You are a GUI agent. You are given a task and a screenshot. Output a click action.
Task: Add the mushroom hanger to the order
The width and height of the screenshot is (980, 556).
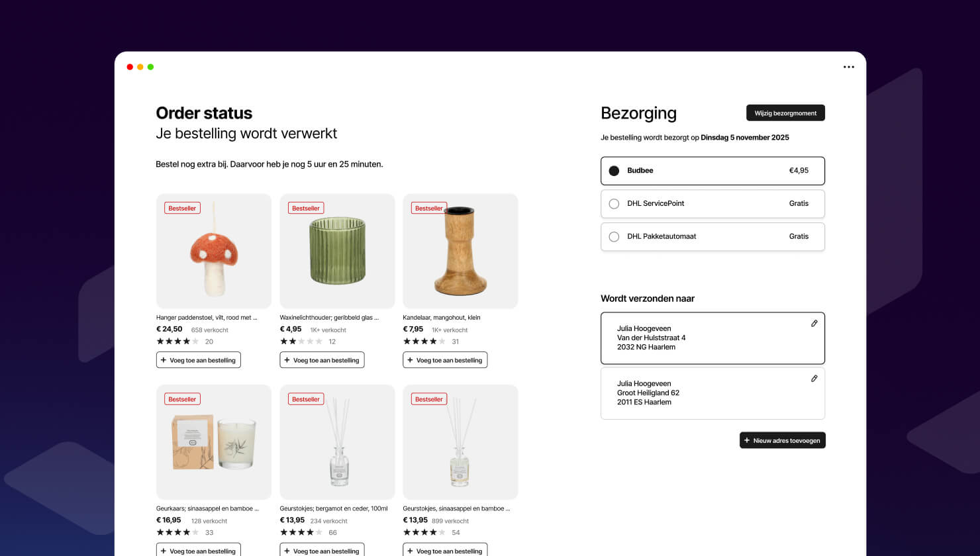199,360
